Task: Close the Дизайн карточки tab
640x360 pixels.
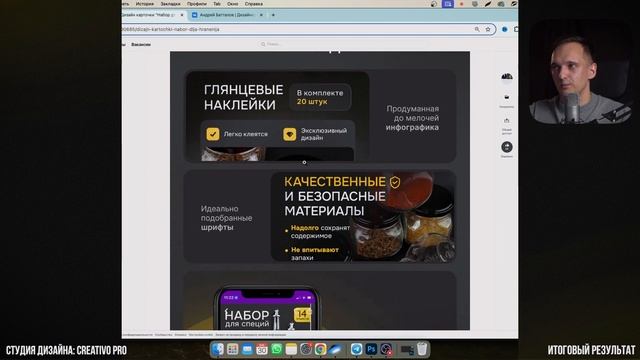Action: tap(182, 15)
